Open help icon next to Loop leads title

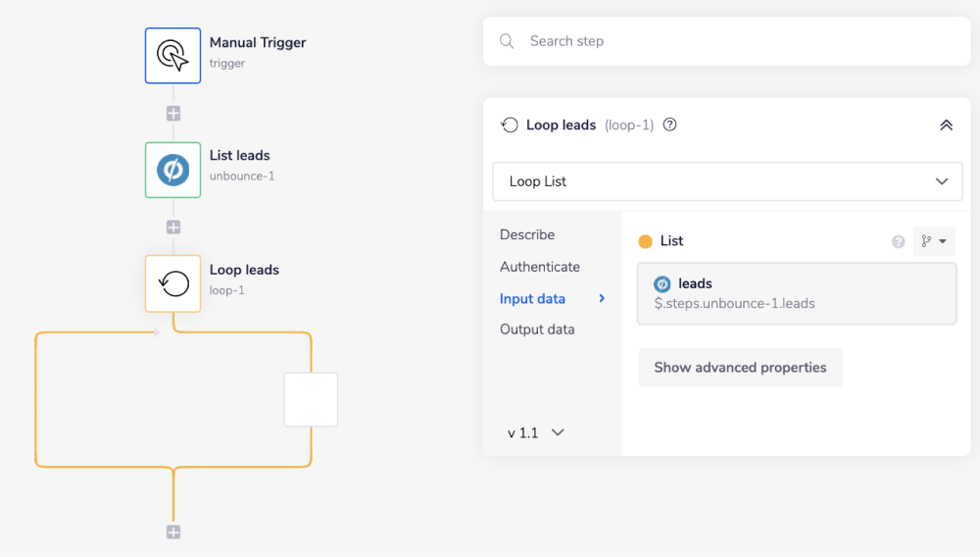(670, 125)
